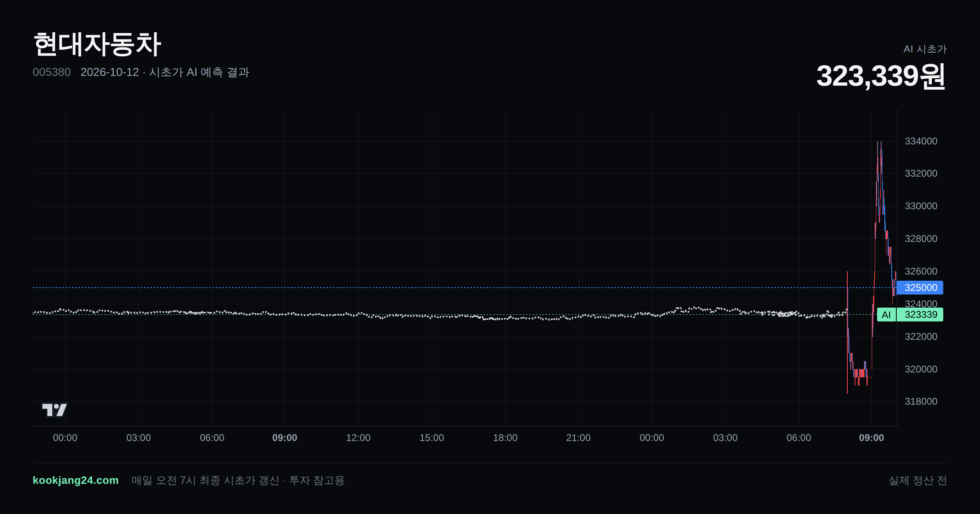Click the 21:00 time axis label
980x514 pixels.
[578, 438]
